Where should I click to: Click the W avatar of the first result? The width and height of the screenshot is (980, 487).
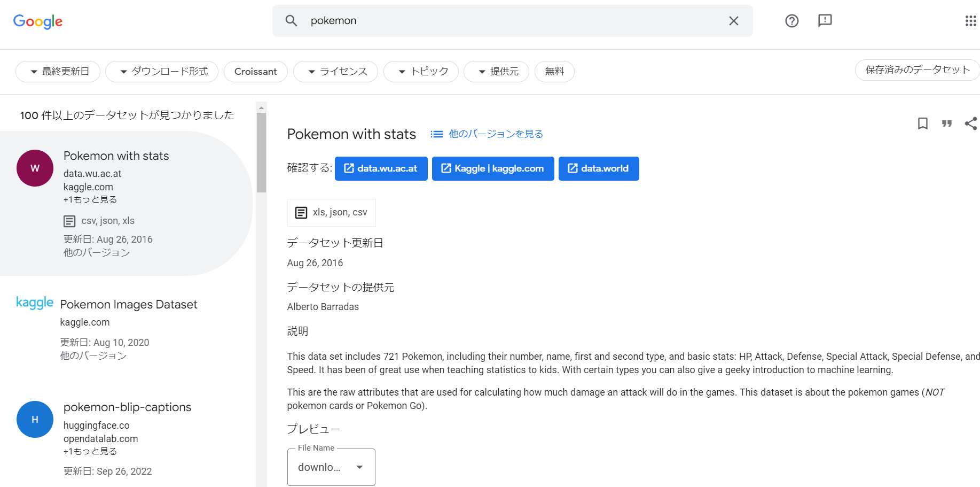coord(35,168)
